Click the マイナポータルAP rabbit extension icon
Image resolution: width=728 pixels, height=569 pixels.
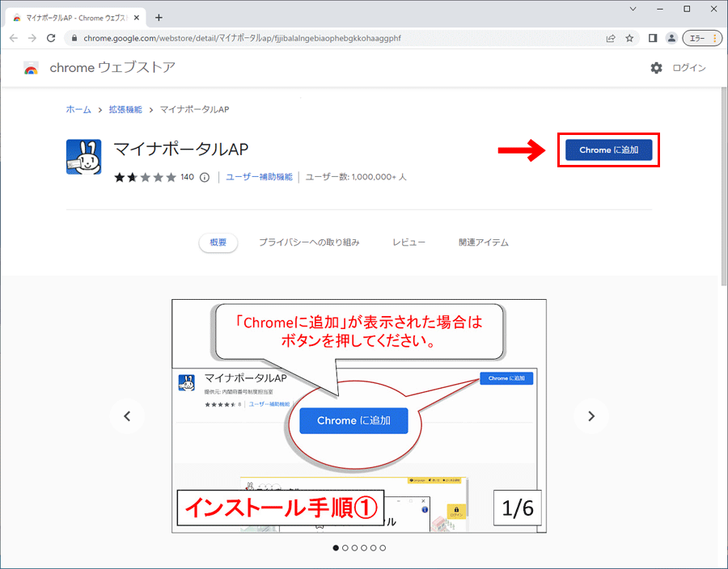pos(83,157)
